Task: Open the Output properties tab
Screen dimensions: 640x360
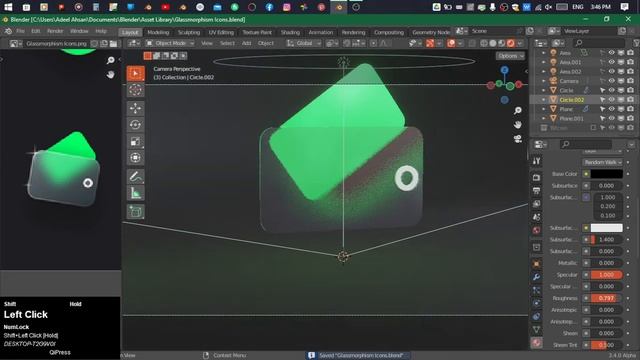Action: 536,191
